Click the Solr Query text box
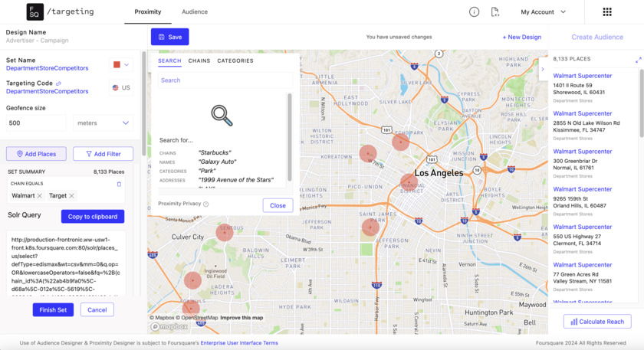 point(66,263)
